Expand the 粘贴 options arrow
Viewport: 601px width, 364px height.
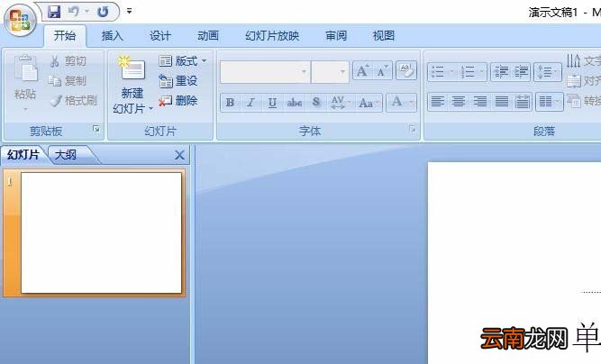click(25, 110)
